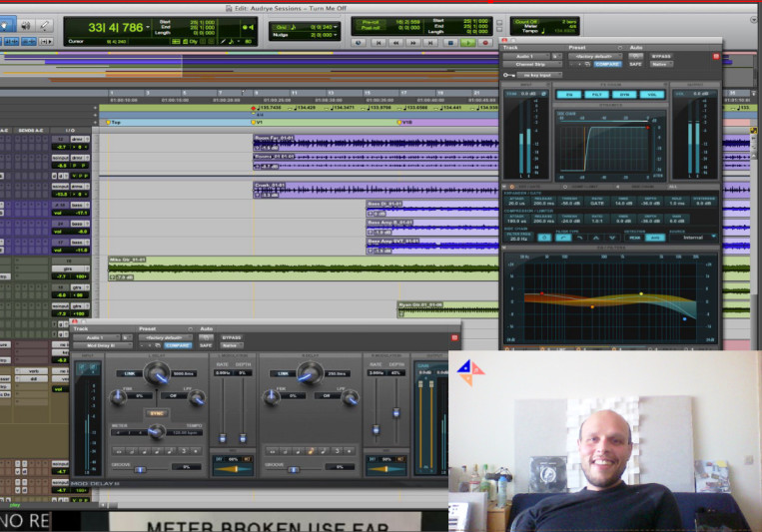Open Grid value dropdown arrow

(x=336, y=27)
